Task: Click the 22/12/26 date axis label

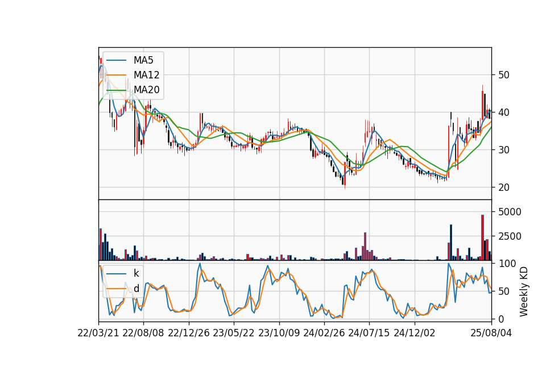Action: point(189,333)
